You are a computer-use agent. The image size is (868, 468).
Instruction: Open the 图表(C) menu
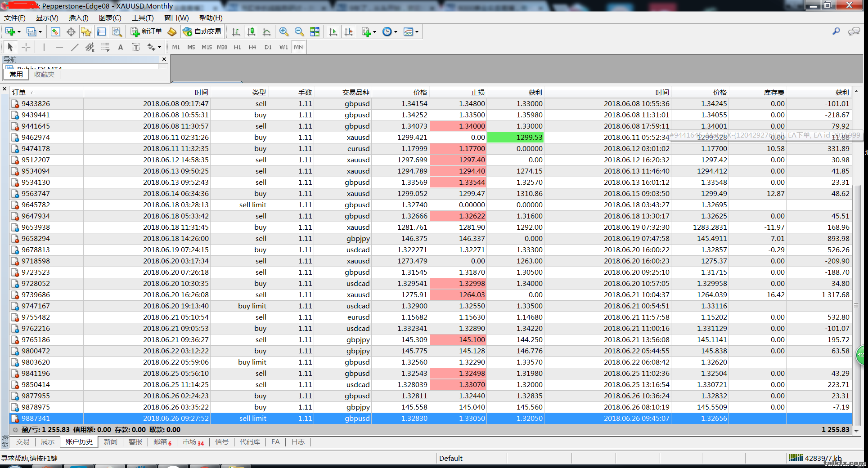[x=110, y=18]
